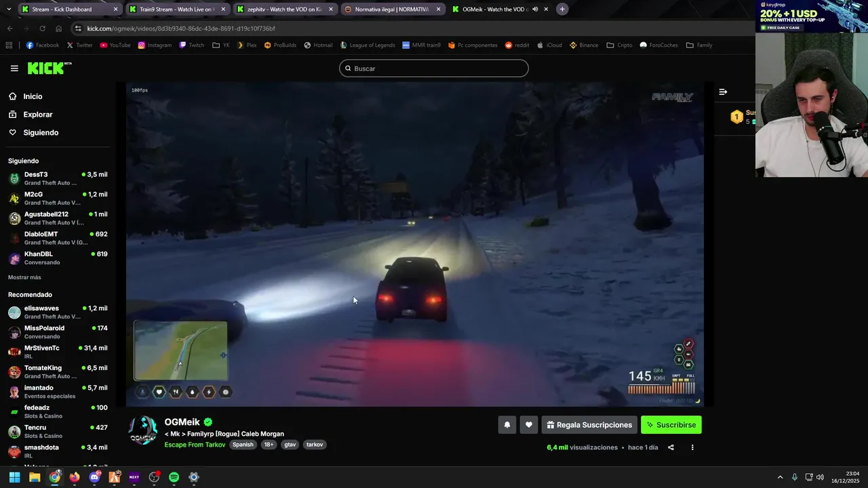This screenshot has width=868, height=488.
Task: Click the Suscribirse button
Action: coord(671,425)
